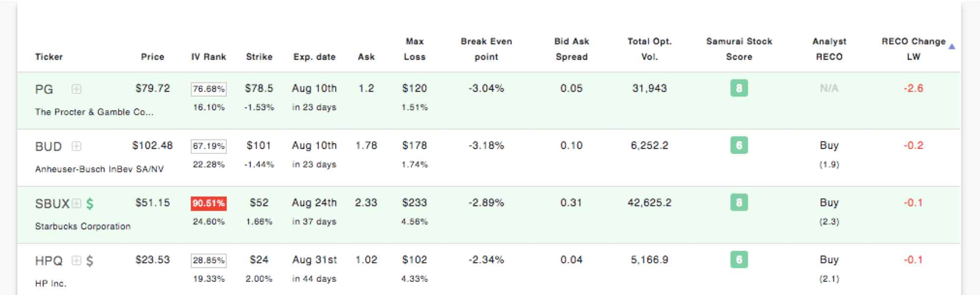The width and height of the screenshot is (980, 295).
Task: Sort by the Exp. date column header
Action: tap(314, 57)
